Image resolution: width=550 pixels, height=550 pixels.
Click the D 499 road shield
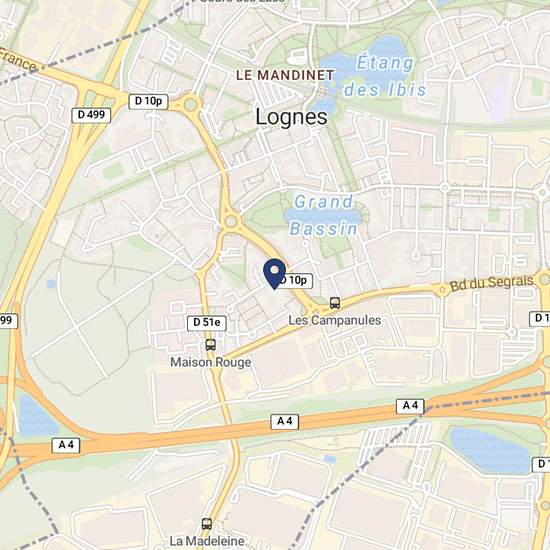91,115
